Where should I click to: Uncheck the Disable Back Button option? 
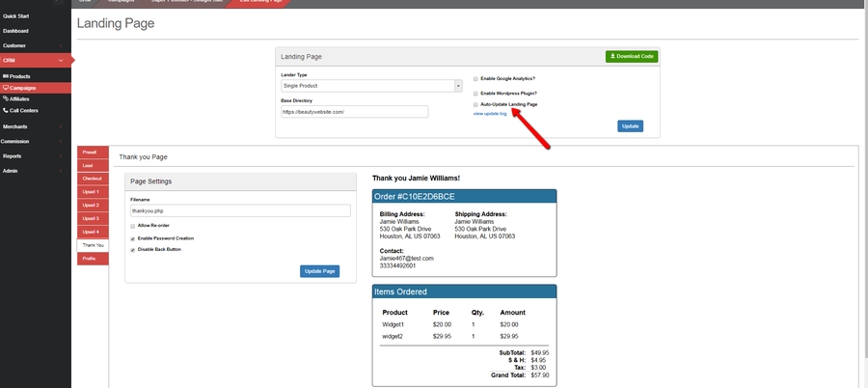click(x=132, y=249)
